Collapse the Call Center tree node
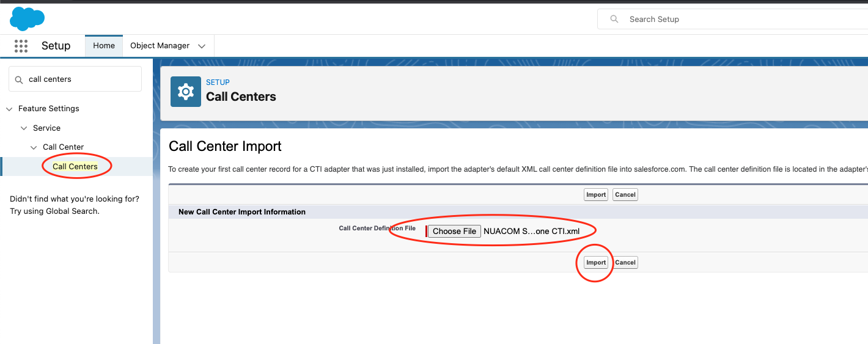Screen dimensions: 868x344 pos(34,147)
